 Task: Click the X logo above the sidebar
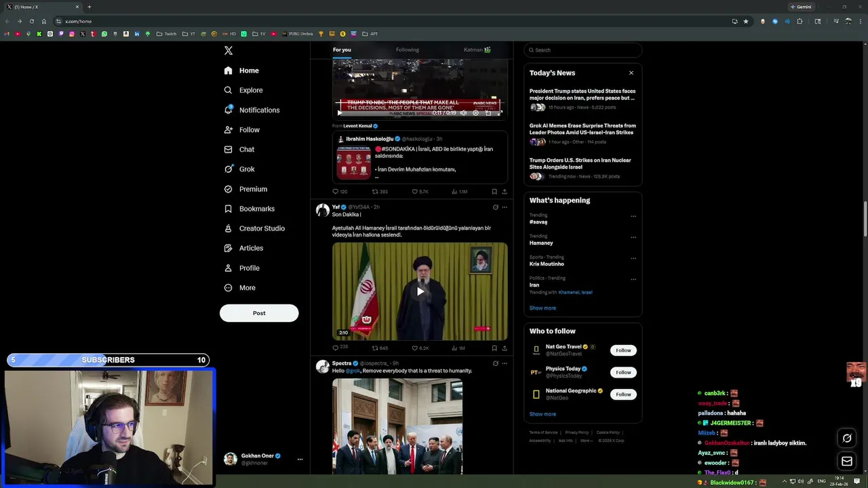[229, 51]
